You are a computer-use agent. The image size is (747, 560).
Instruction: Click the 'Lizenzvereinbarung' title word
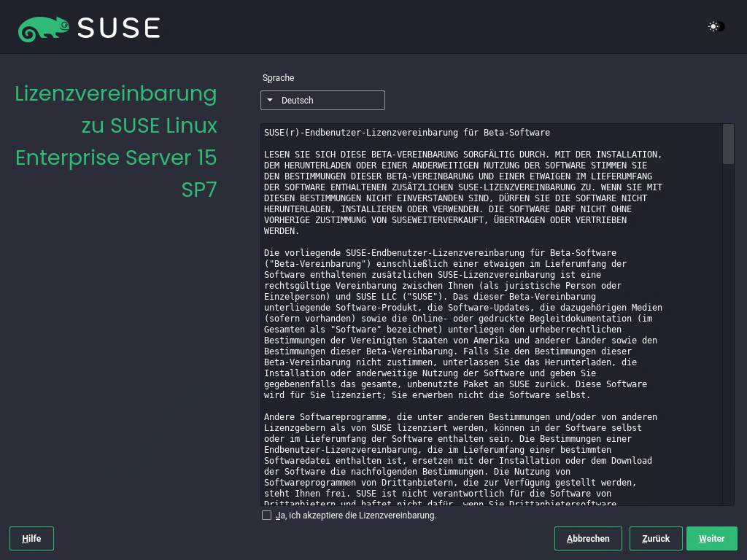tap(116, 93)
